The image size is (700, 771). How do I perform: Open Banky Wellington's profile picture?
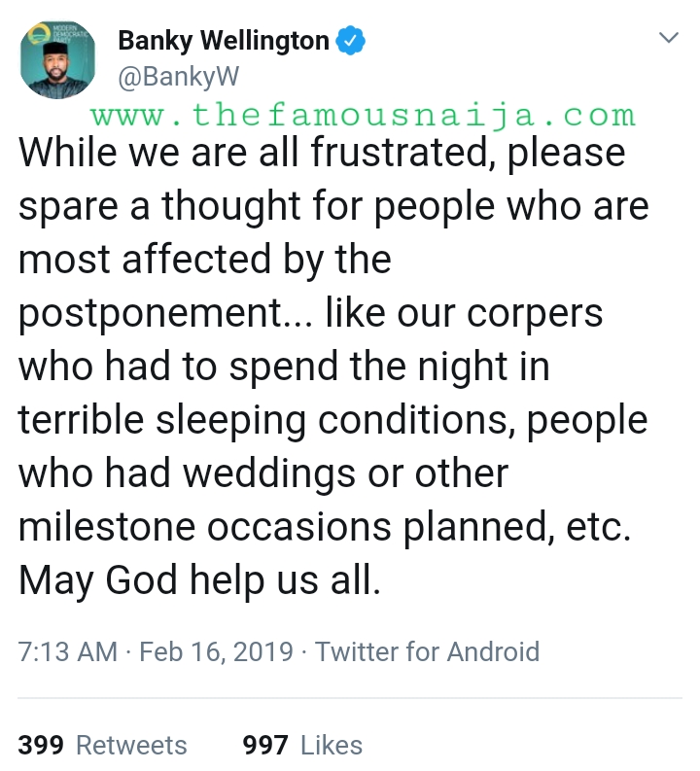(58, 58)
